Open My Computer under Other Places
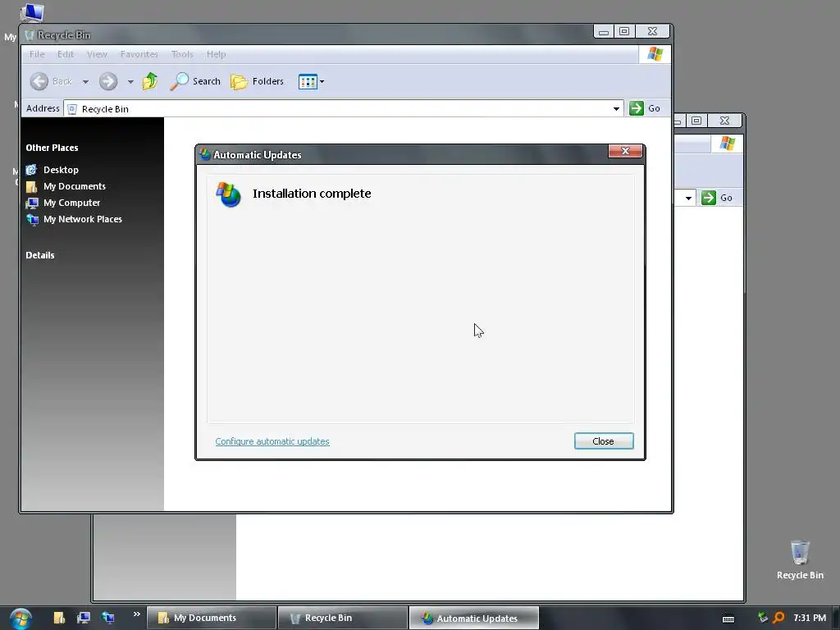Viewport: 840px width, 630px height. 63,203
